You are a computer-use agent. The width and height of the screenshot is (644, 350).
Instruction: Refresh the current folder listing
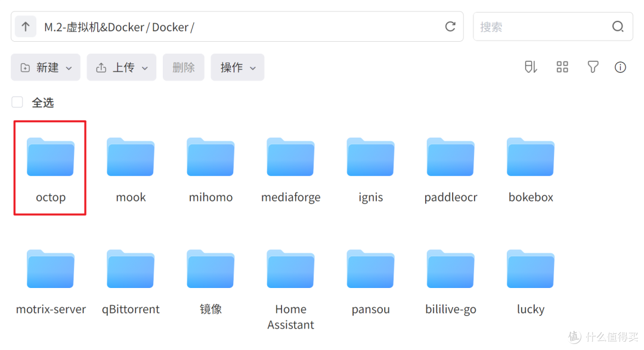point(450,27)
